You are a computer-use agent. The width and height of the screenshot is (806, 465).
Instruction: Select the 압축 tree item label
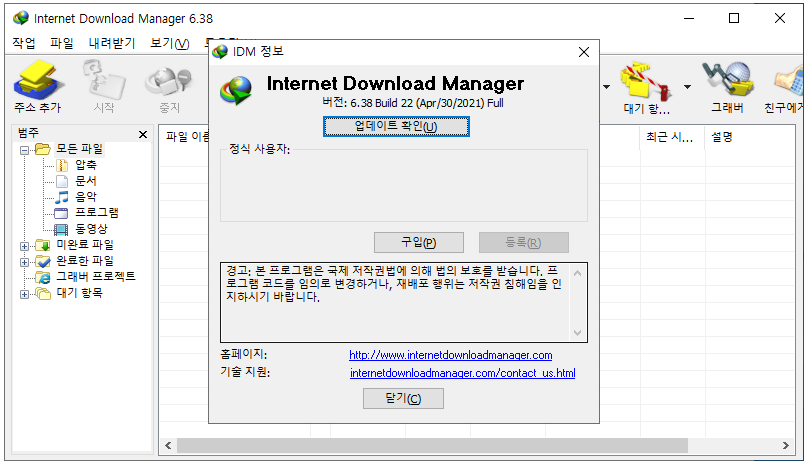point(86,165)
